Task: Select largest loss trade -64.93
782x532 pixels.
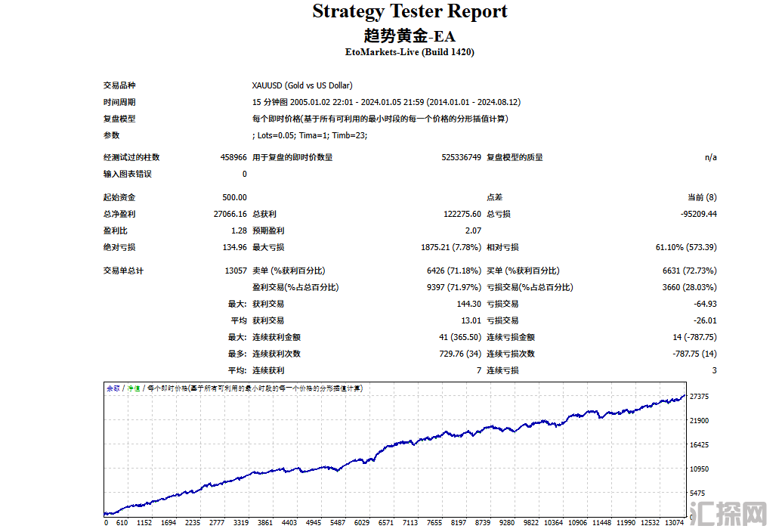Action: [705, 304]
